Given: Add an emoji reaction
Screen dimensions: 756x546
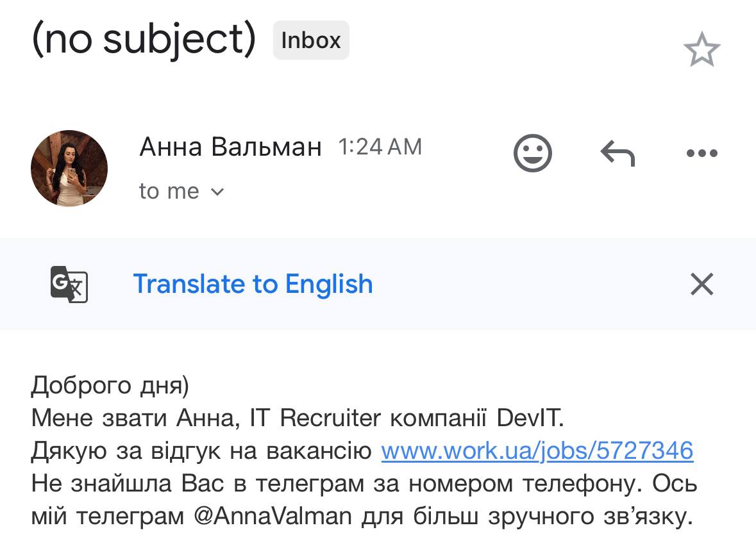Looking at the screenshot, I should pyautogui.click(x=532, y=153).
